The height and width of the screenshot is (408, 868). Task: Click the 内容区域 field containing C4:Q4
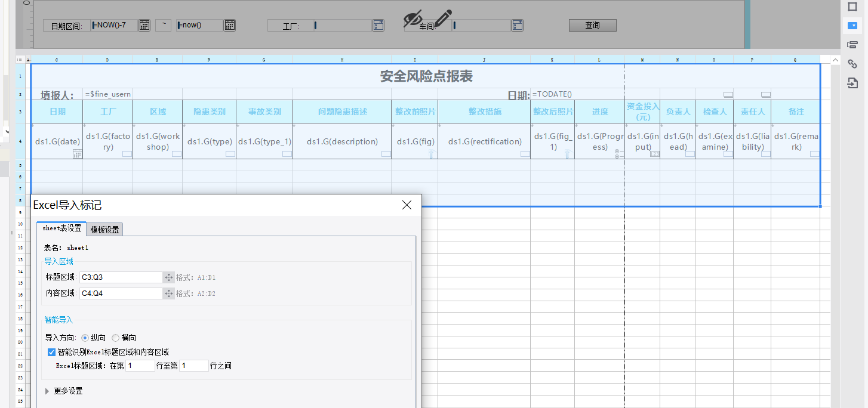(x=121, y=293)
